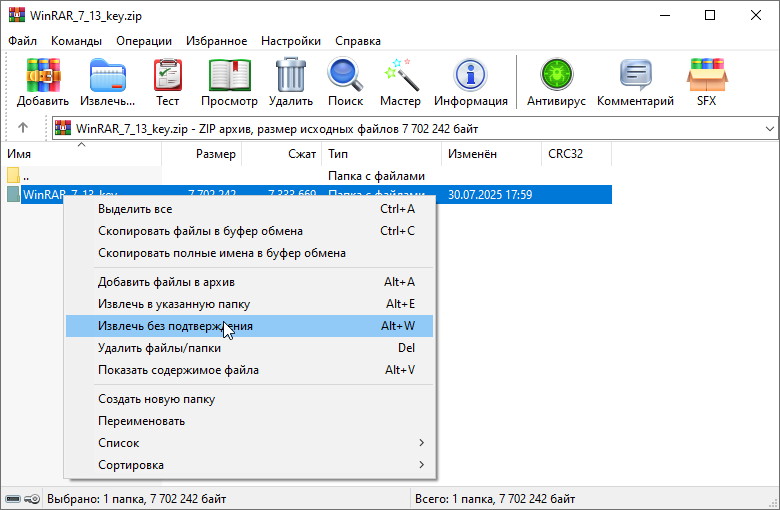Screen dimensions: 780x510
Task: Open the Операции menu
Action: click(x=144, y=41)
